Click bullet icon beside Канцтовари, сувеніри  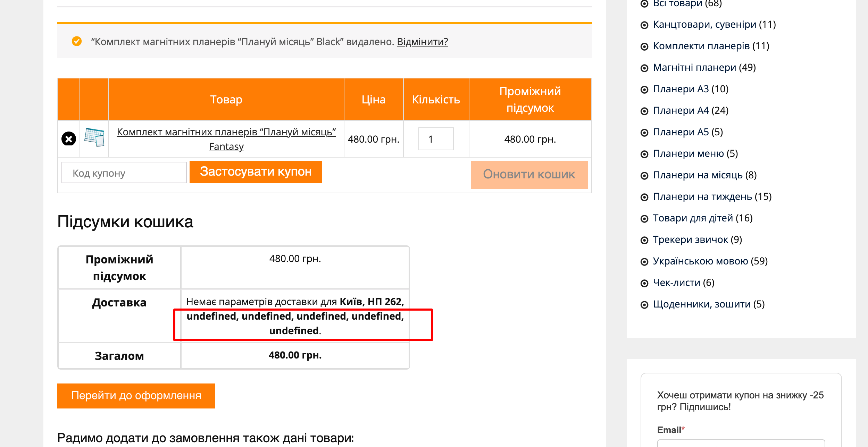pos(644,25)
